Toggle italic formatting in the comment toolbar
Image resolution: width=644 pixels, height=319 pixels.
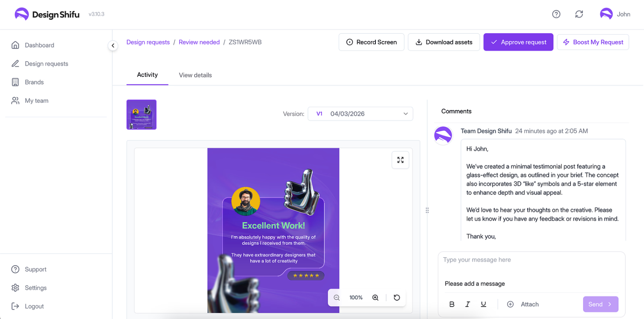pyautogui.click(x=467, y=304)
